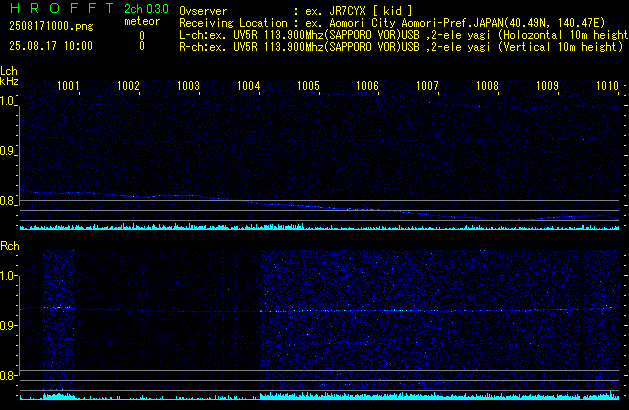Viewport: 629px width, 410px height.
Task: Click the 1007 time marker
Action: (x=427, y=86)
